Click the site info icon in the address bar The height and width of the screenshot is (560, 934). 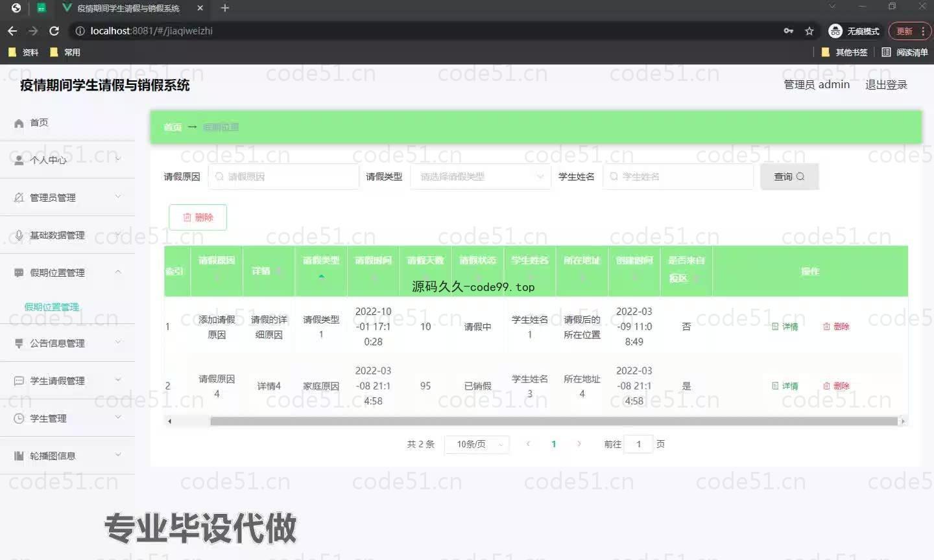click(x=80, y=30)
